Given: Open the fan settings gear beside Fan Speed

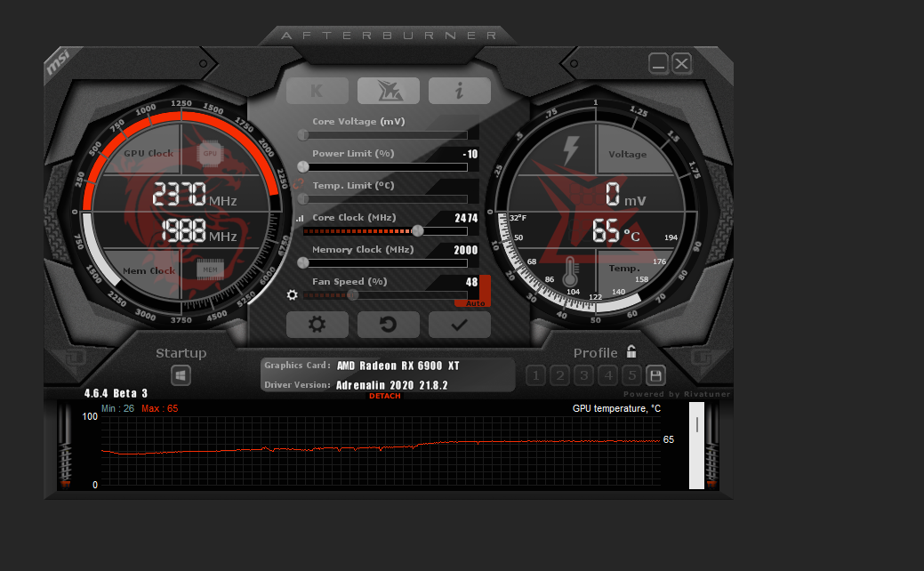Looking at the screenshot, I should point(293,294).
